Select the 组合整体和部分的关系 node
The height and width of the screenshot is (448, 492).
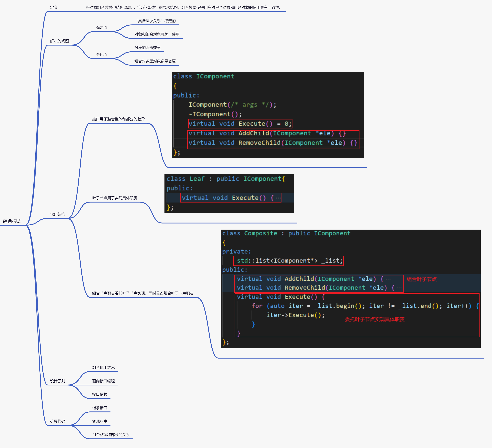tap(111, 435)
